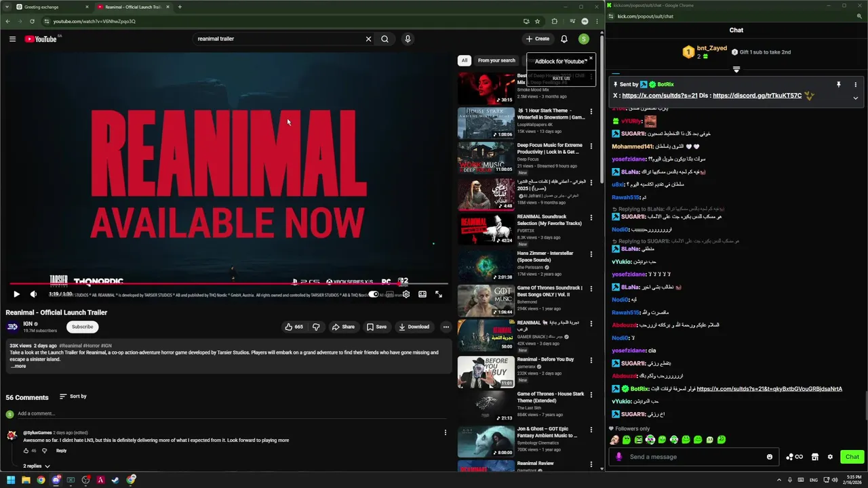This screenshot has width=868, height=488.
Task: Download the Reanimal trailer video
Action: (x=414, y=327)
